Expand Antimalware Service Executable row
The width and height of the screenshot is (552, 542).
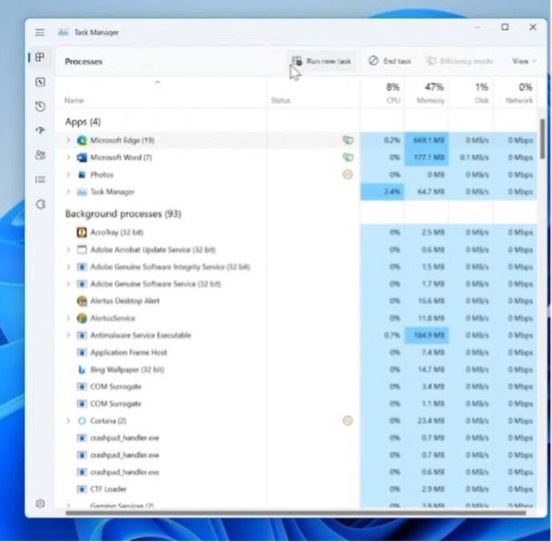click(x=68, y=335)
